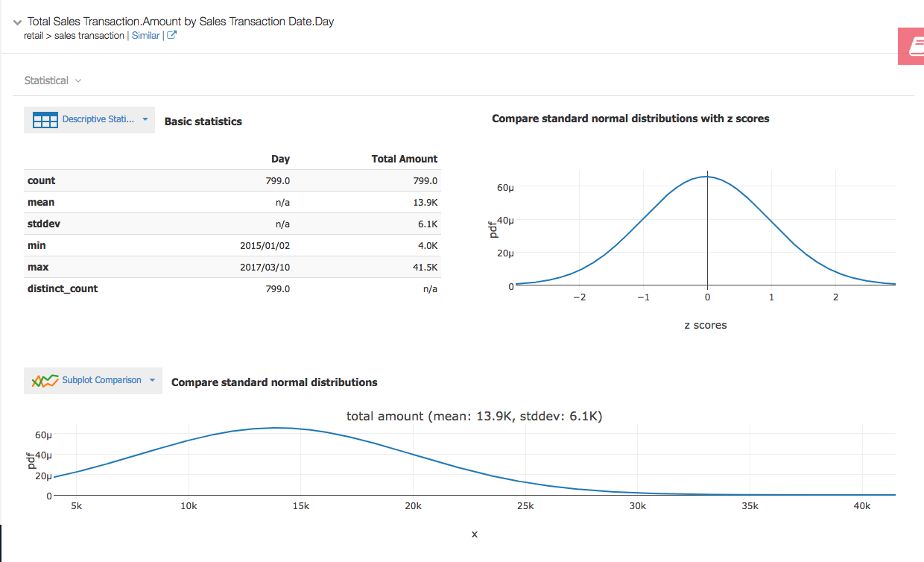Select the Subplot Comparison label
The width and height of the screenshot is (924, 562).
coord(101,380)
